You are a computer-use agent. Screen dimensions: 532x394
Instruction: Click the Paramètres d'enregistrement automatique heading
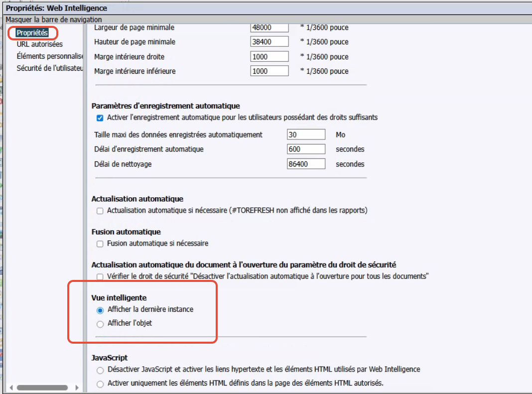tap(165, 106)
